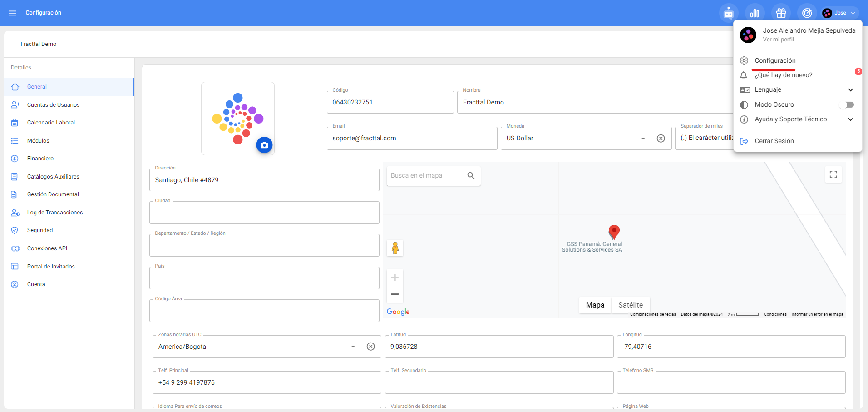Click the robot assistant icon in header
Screen dimensions: 868x412
coord(728,13)
